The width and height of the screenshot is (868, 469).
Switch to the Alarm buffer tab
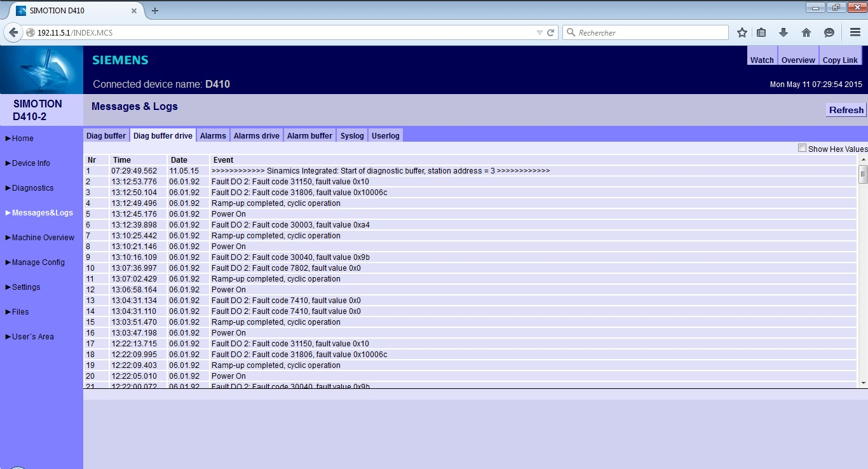point(309,135)
